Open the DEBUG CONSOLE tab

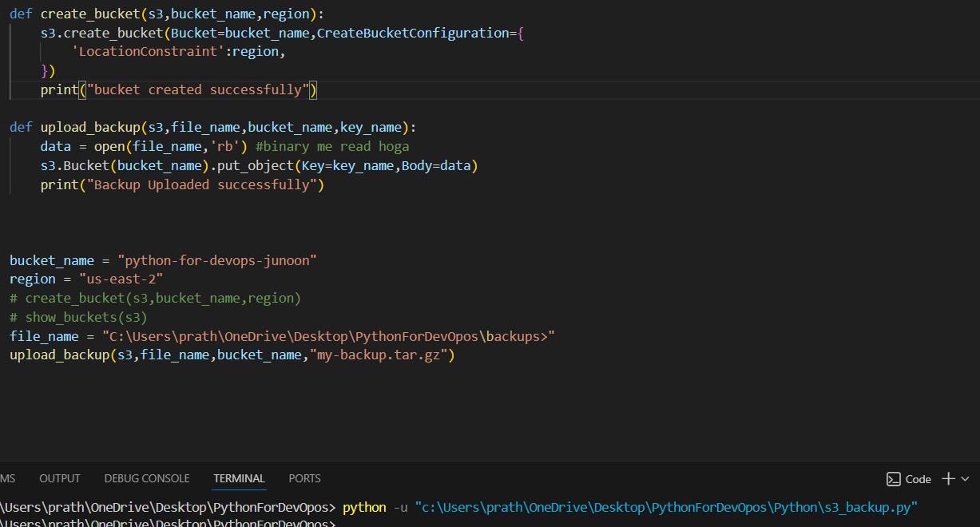click(147, 478)
